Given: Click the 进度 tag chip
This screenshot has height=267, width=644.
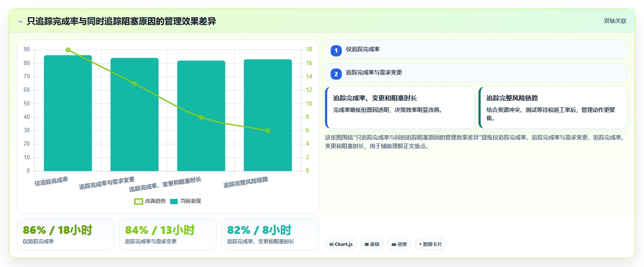Looking at the screenshot, I should tap(399, 244).
